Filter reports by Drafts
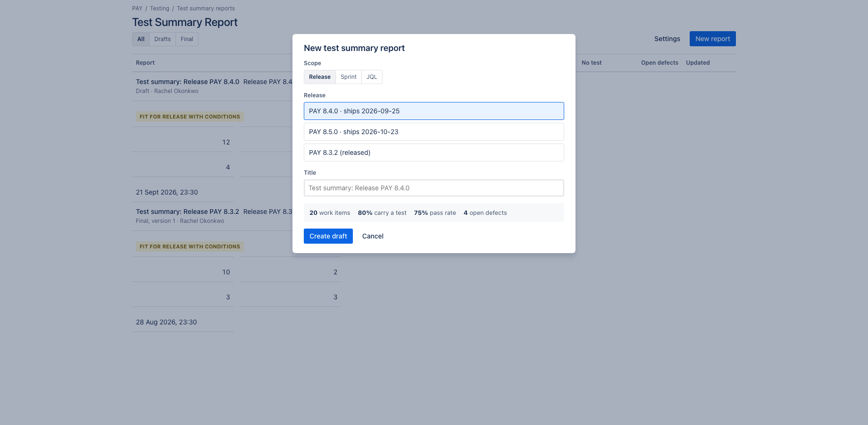Image resolution: width=868 pixels, height=425 pixels. [x=162, y=39]
